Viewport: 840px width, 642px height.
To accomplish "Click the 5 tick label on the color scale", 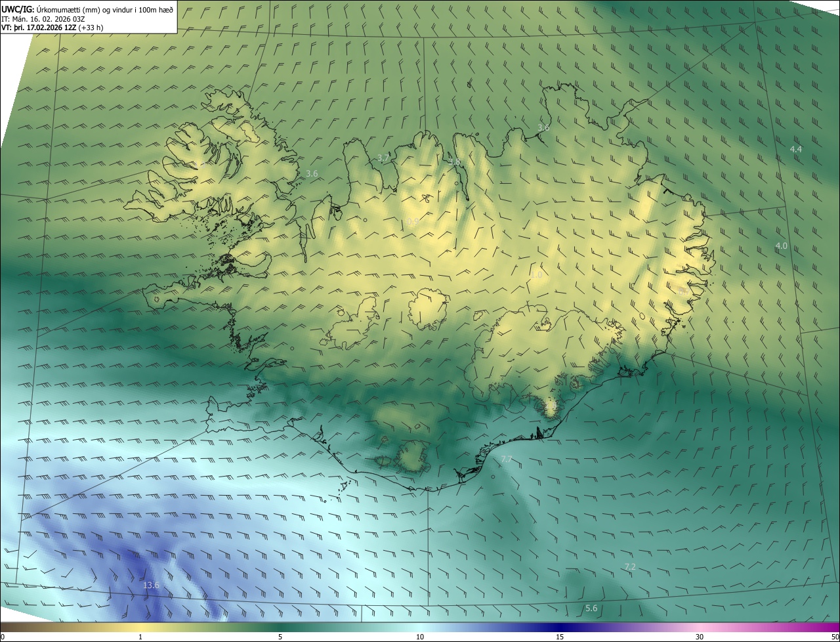I will coord(280,637).
